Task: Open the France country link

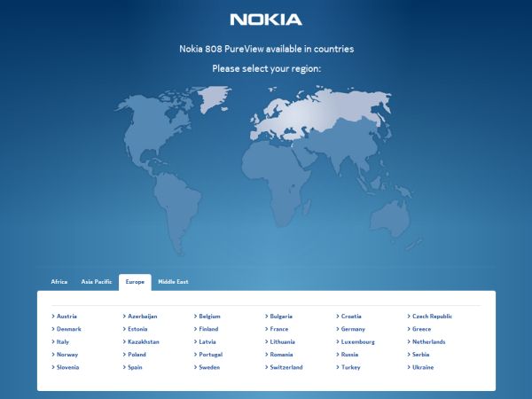Action: click(x=278, y=329)
